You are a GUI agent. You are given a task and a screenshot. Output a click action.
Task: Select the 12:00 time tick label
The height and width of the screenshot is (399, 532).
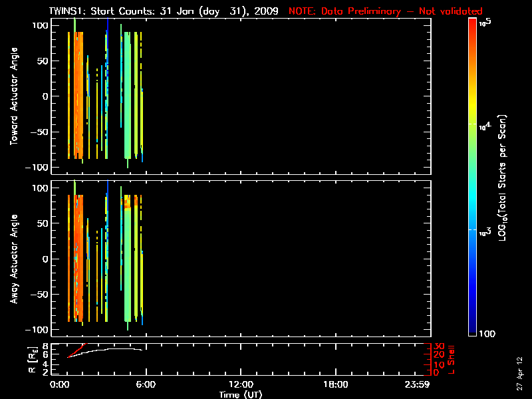(x=241, y=385)
